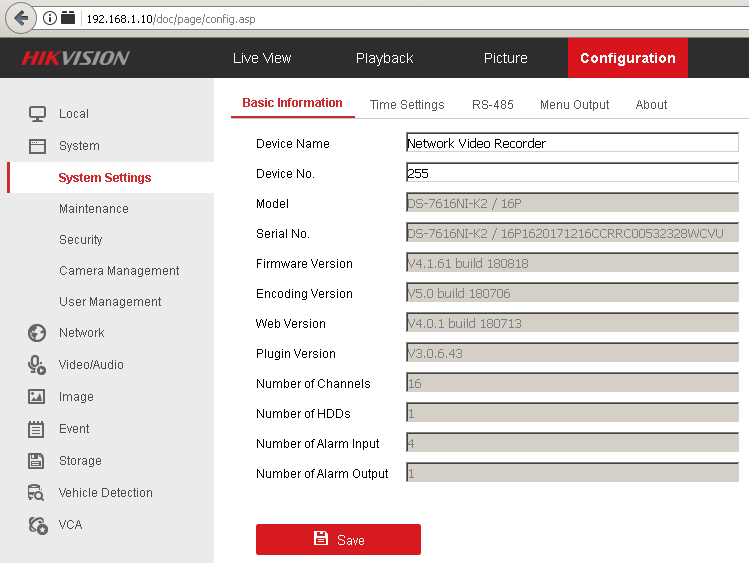This screenshot has width=749, height=563.
Task: Click the Device No. input field
Action: pyautogui.click(x=571, y=173)
